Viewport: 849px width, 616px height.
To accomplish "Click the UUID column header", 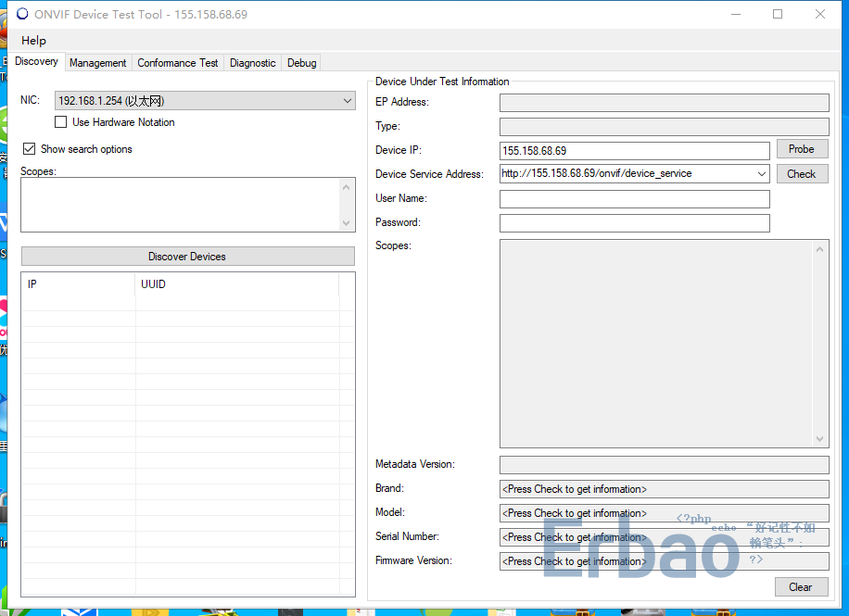I will tap(237, 284).
